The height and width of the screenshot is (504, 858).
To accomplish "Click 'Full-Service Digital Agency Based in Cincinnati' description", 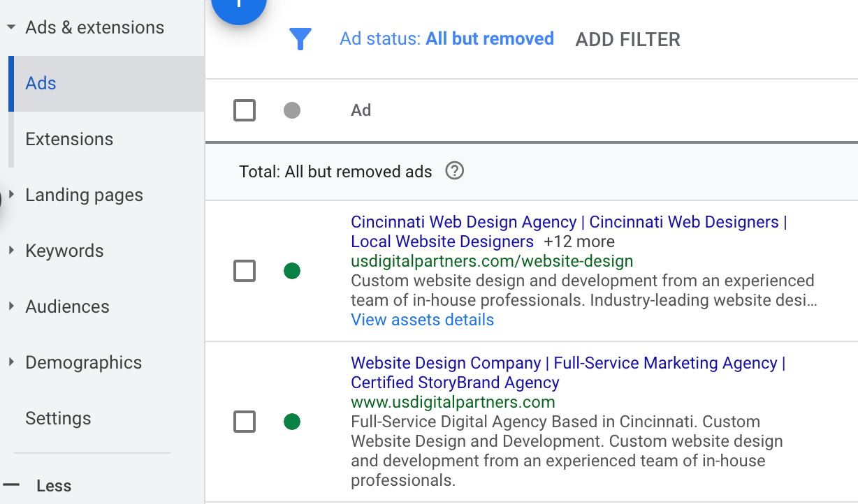I will pos(567,451).
